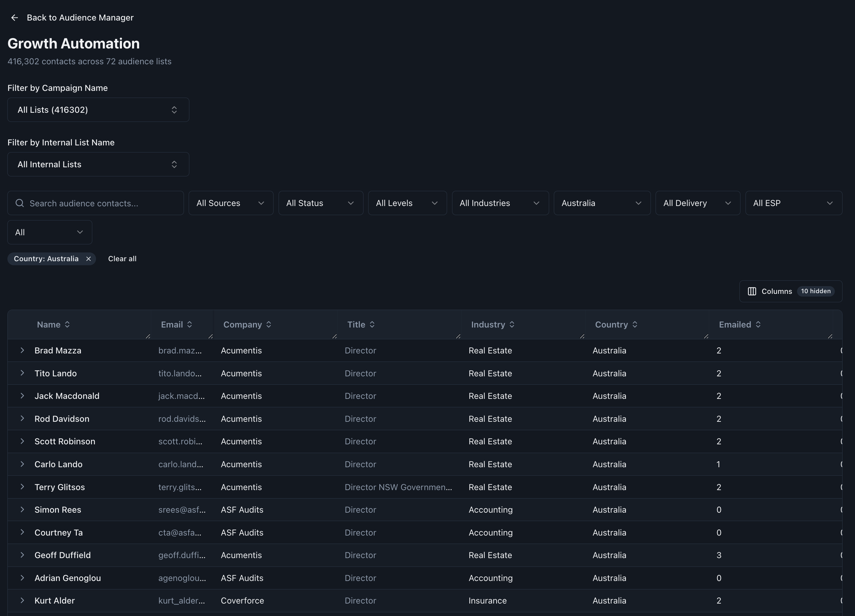Sort by Email column arrows
The height and width of the screenshot is (616, 855).
[190, 324]
